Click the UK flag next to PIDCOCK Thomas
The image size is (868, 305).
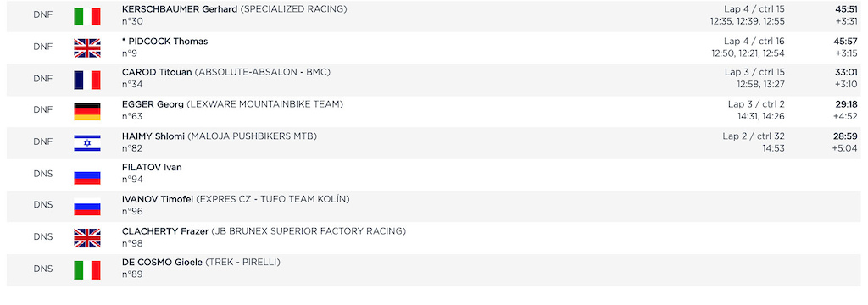pyautogui.click(x=87, y=48)
